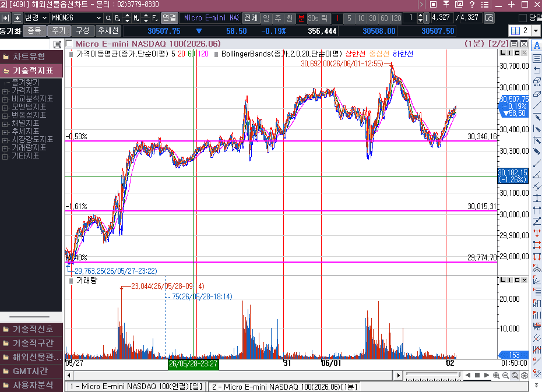
Task: Click the scroll-left arrow under the chart
Action: pyautogui.click(x=69, y=376)
